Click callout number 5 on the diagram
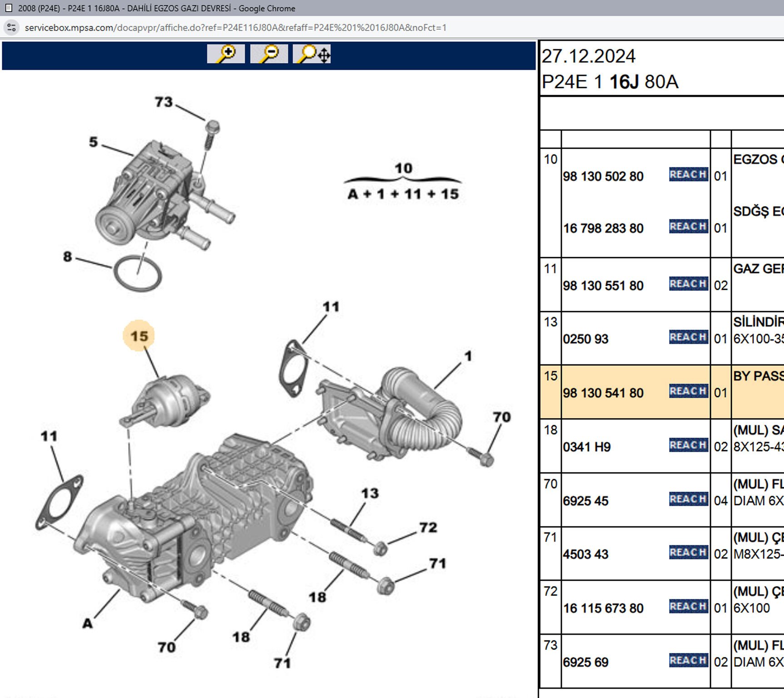The width and height of the screenshot is (784, 698). pyautogui.click(x=93, y=142)
